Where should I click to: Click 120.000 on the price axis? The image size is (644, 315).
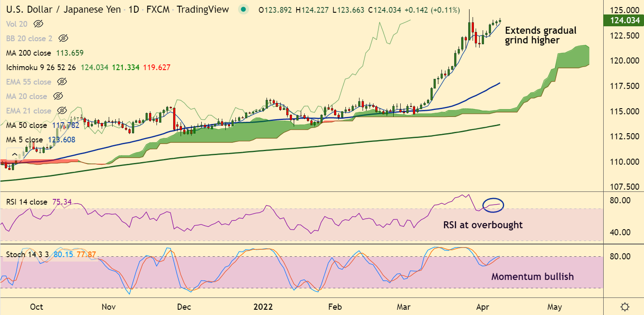pyautogui.click(x=624, y=61)
